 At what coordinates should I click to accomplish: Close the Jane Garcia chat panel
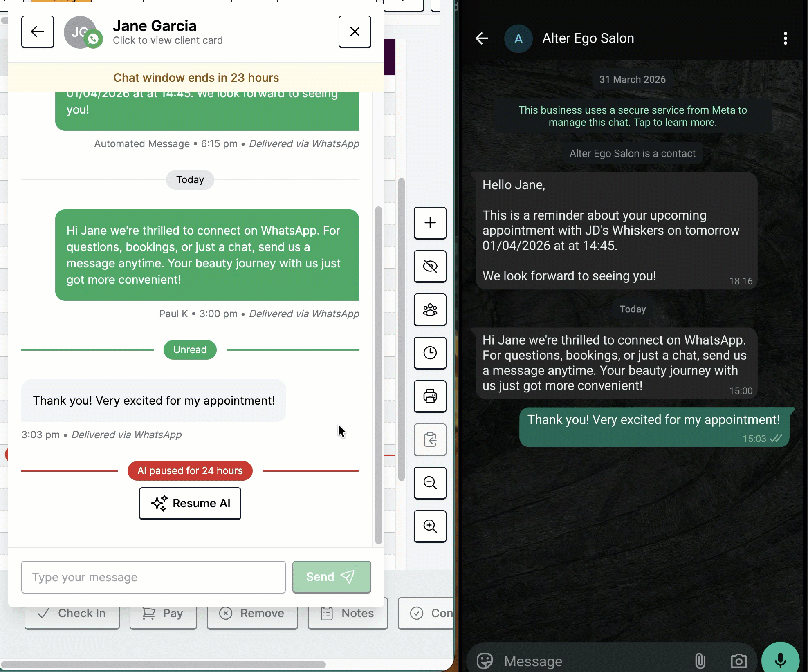pos(355,32)
